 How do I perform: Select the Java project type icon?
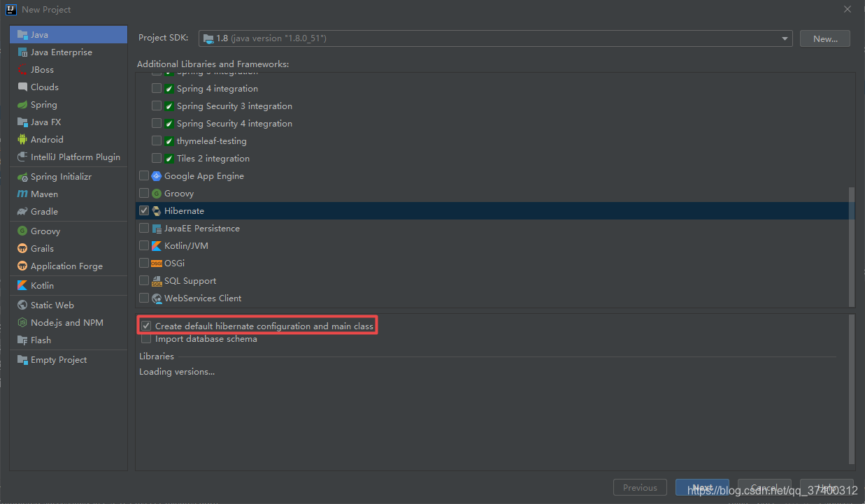coord(23,34)
